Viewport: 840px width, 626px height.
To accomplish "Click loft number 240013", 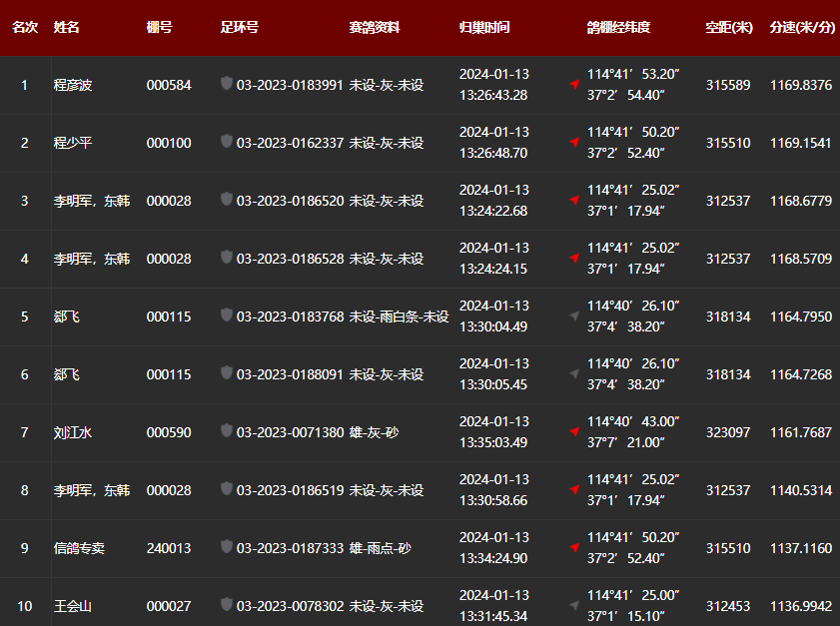I will tap(169, 548).
